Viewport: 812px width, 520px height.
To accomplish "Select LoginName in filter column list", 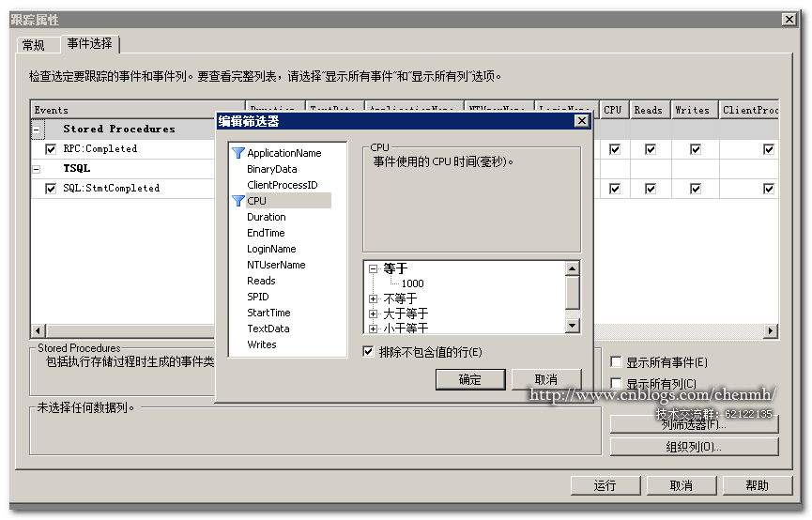I will tap(271, 249).
